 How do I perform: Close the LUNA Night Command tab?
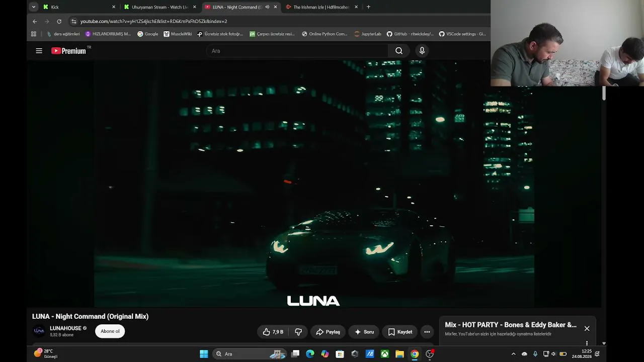275,7
